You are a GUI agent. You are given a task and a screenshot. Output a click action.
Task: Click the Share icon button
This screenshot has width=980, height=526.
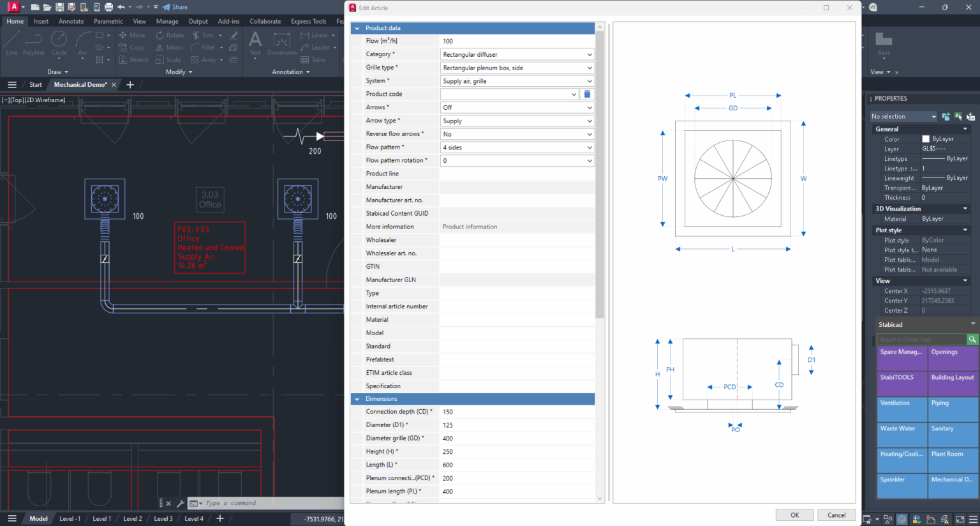[175, 7]
